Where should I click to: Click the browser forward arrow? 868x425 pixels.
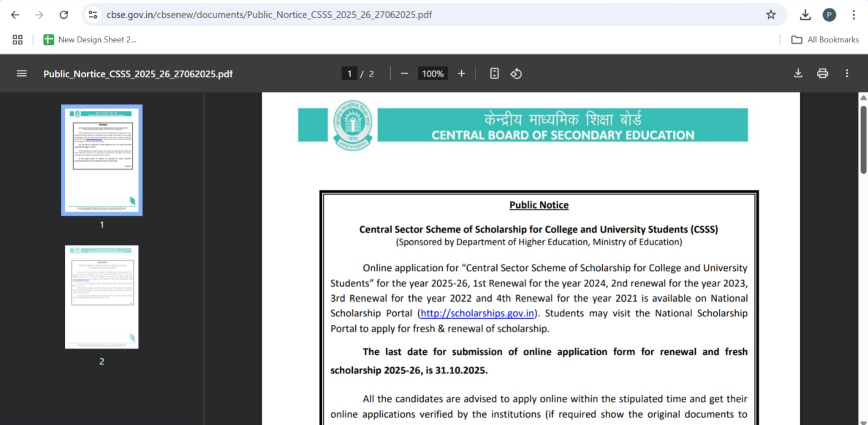coord(39,15)
